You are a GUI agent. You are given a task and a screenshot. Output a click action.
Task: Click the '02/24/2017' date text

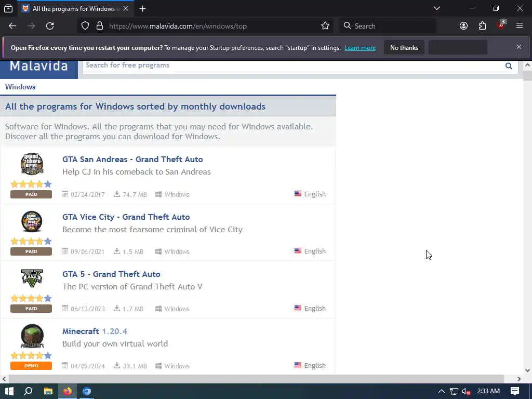[87, 194]
